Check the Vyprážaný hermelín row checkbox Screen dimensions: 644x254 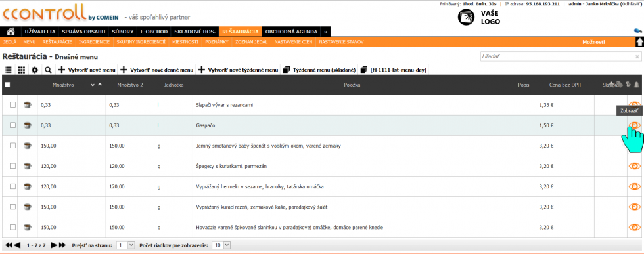(x=12, y=186)
